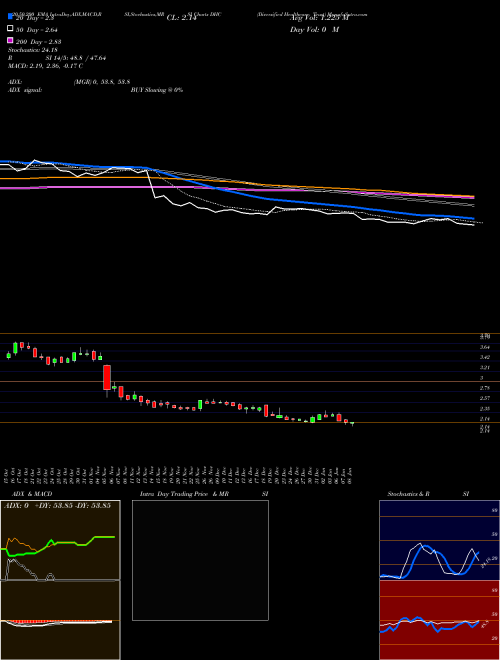Click the 'Day Vol: 0 M' text
This screenshot has height=660, width=500.
point(314,29)
